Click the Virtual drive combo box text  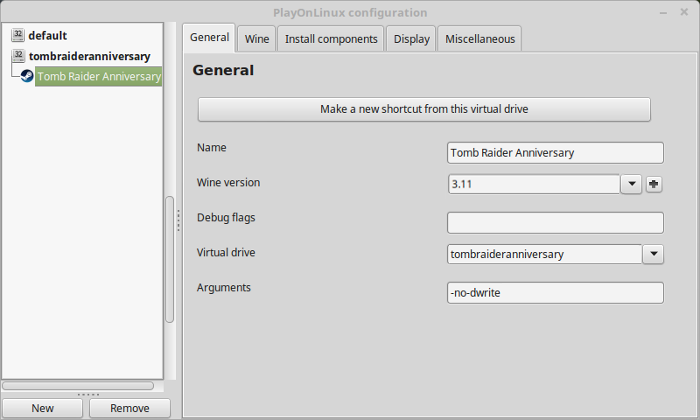pos(545,254)
